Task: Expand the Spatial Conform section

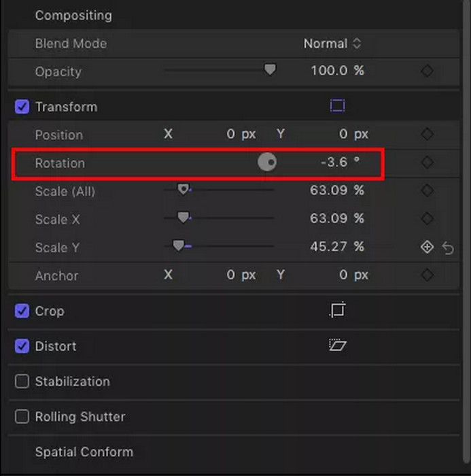Action: (x=84, y=452)
